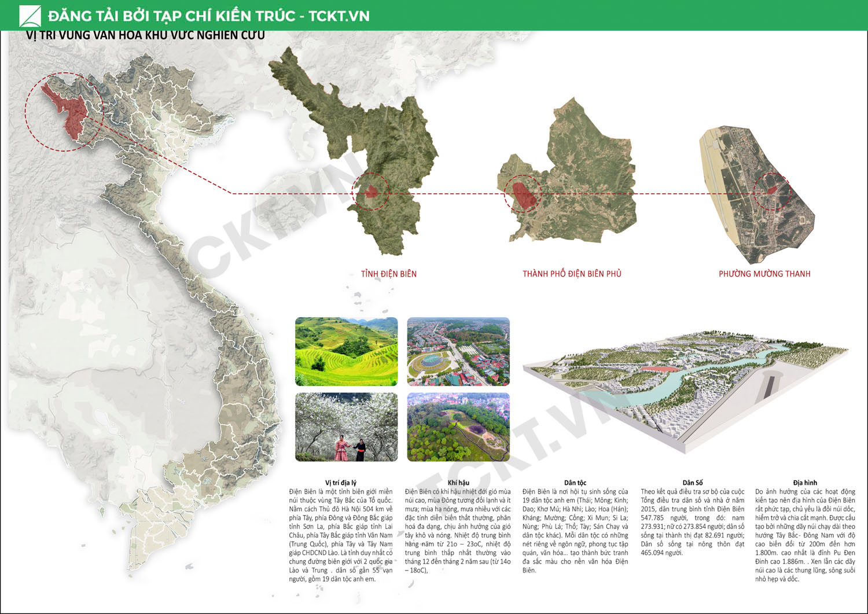This screenshot has width=868, height=614.
Task: Click the 'THÀNH PHỐ ĐIỆN BIÊN PHỦ' label
Action: [x=572, y=274]
